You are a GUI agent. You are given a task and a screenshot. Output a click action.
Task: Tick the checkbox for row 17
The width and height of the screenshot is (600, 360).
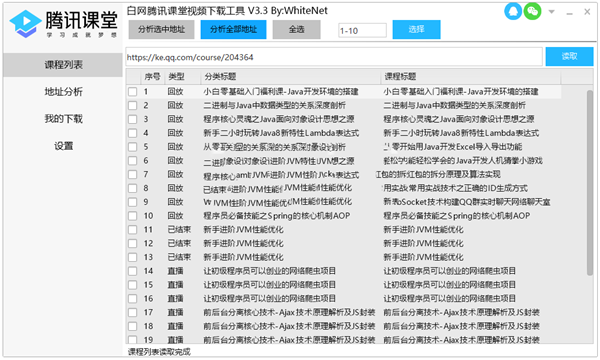132,313
